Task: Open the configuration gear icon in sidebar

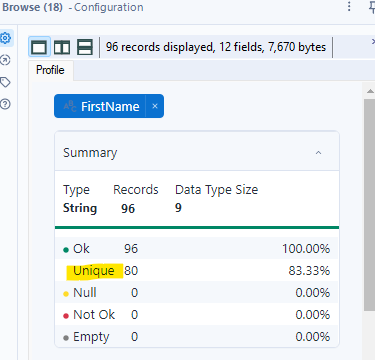Action: (x=6, y=38)
